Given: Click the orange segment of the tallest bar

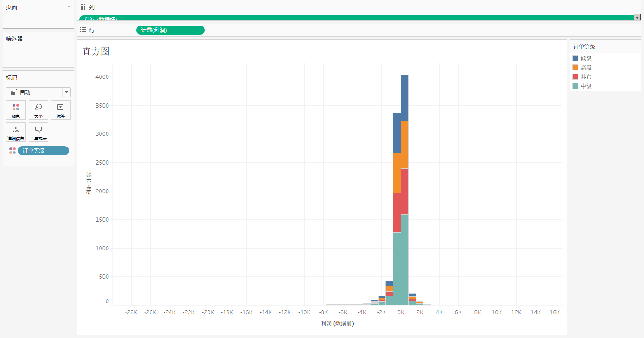Looking at the screenshot, I should (x=404, y=145).
